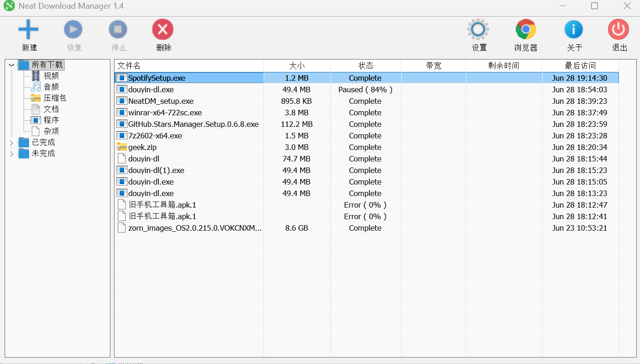This screenshot has height=364, width=640.
Task: Select the 视频 category label
Action: (51, 76)
